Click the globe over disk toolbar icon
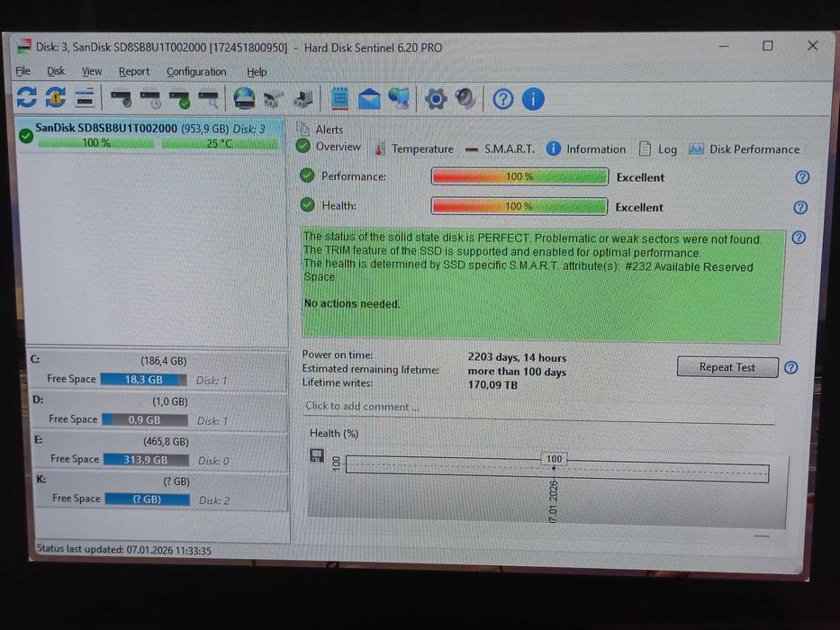The width and height of the screenshot is (840, 630). 244,99
